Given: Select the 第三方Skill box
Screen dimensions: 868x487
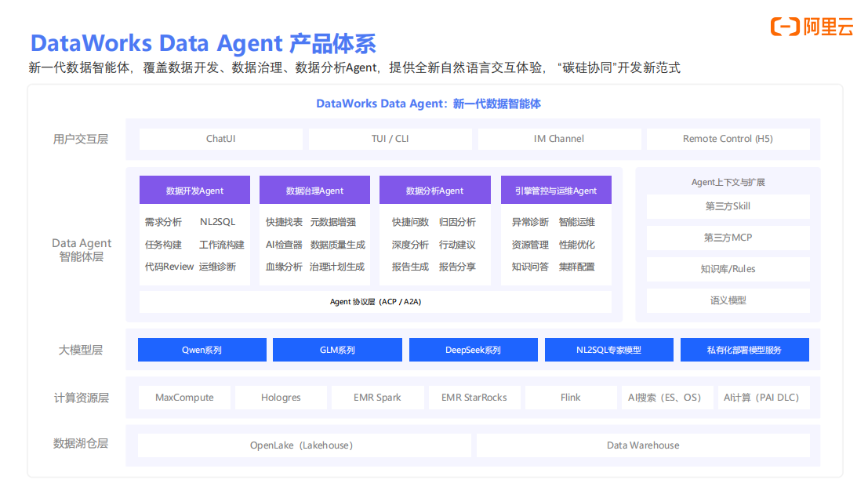Looking at the screenshot, I should (x=728, y=206).
